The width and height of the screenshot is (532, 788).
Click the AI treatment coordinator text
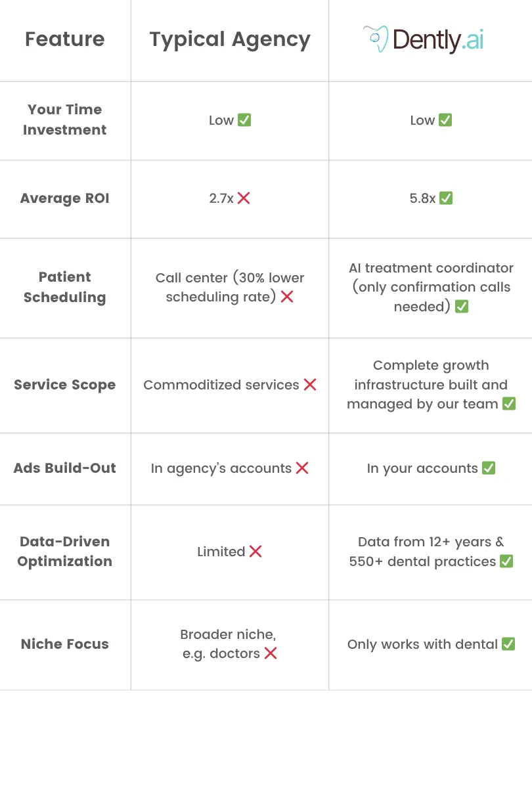tap(431, 268)
